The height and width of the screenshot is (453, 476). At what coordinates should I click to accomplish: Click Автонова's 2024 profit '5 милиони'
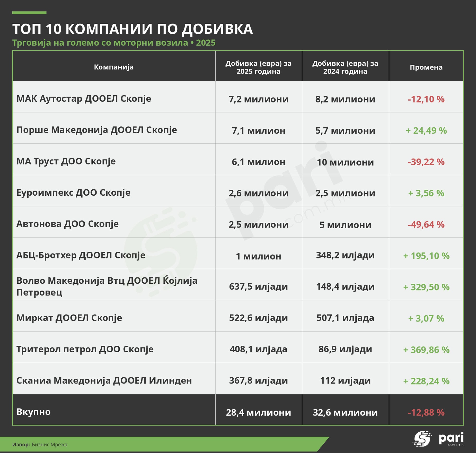[345, 225]
